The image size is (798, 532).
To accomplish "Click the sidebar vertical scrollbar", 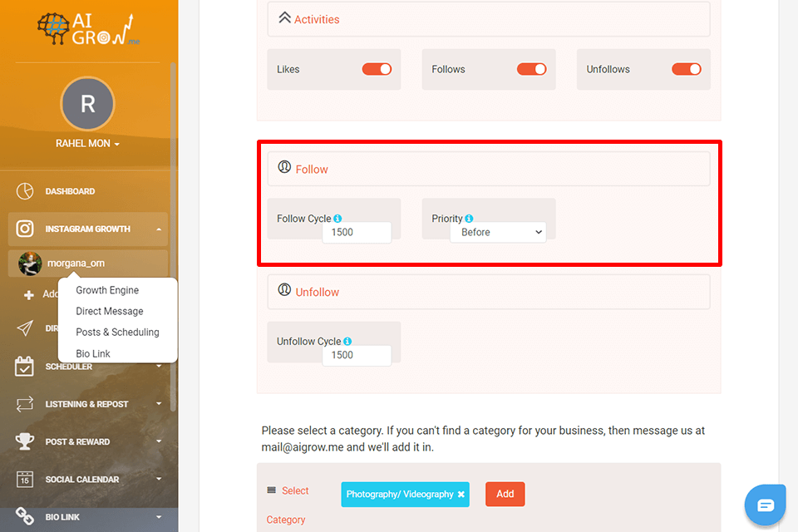I will pos(173,237).
